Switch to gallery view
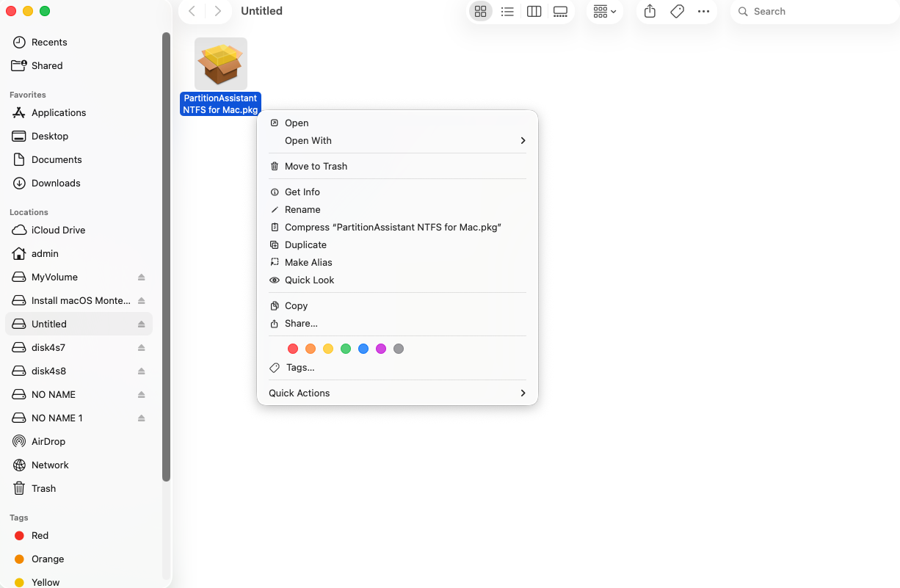 [x=561, y=12]
